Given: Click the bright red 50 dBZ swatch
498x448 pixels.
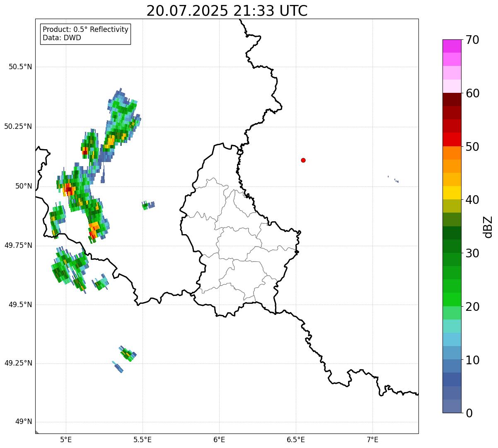Looking at the screenshot, I should 452,140.
